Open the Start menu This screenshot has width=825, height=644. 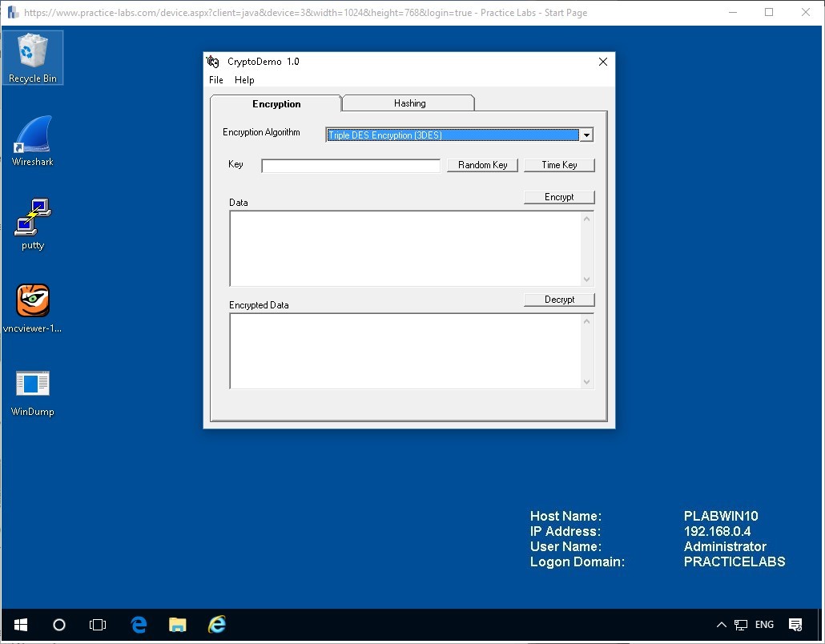[x=20, y=624]
